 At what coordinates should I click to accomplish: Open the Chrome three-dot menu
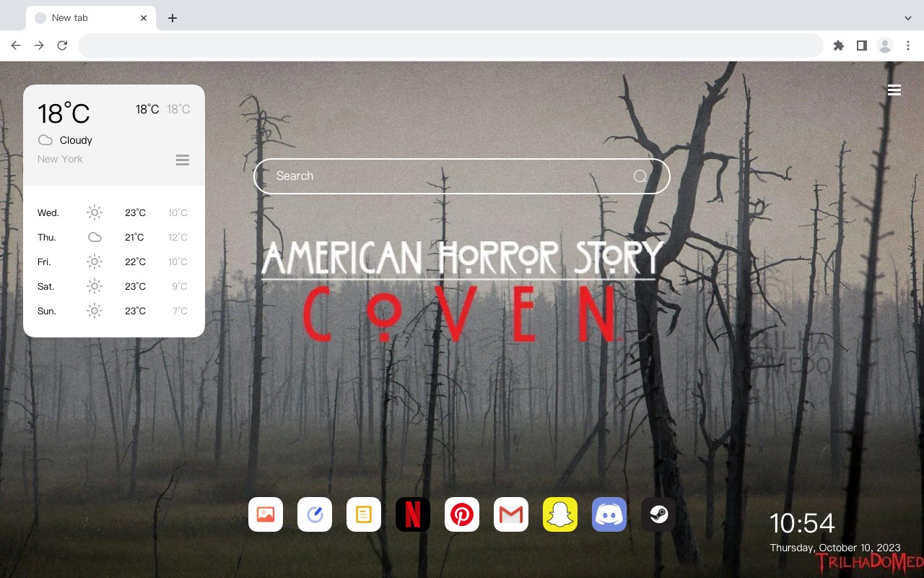click(x=908, y=46)
